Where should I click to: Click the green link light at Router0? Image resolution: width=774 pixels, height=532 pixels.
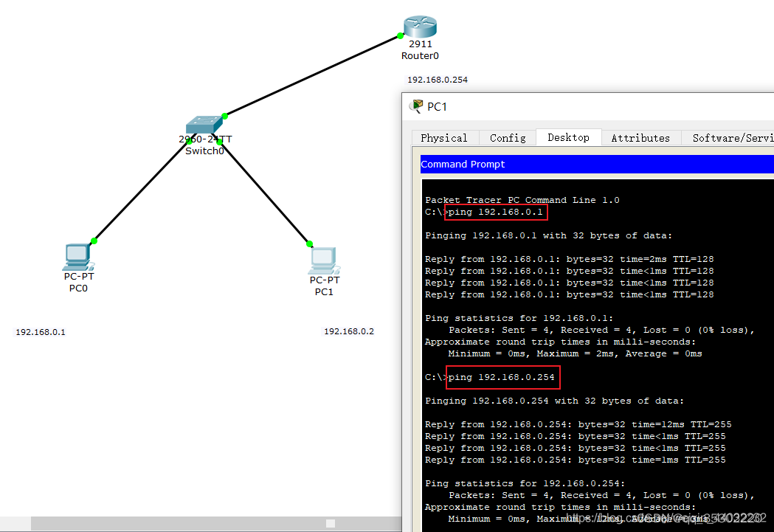click(x=401, y=35)
